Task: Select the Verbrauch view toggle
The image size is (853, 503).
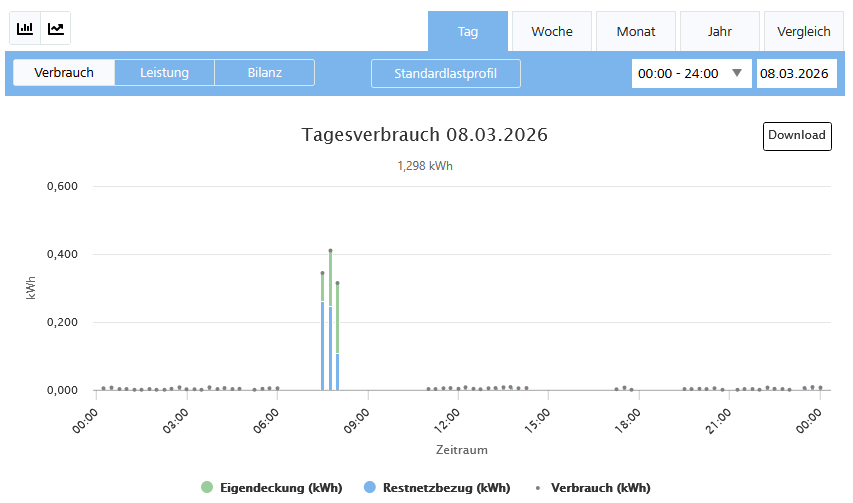Action: click(64, 73)
